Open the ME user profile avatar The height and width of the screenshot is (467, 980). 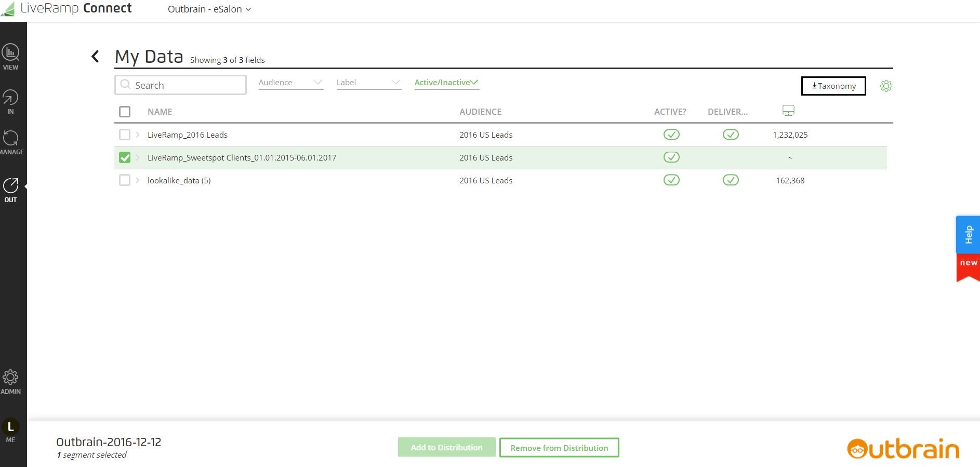10,428
